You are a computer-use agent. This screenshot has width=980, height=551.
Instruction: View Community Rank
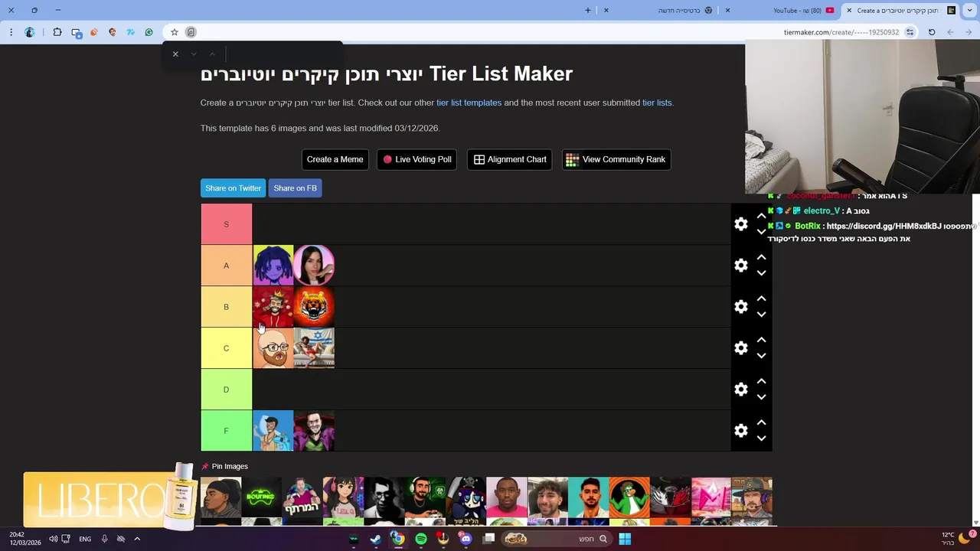point(616,159)
